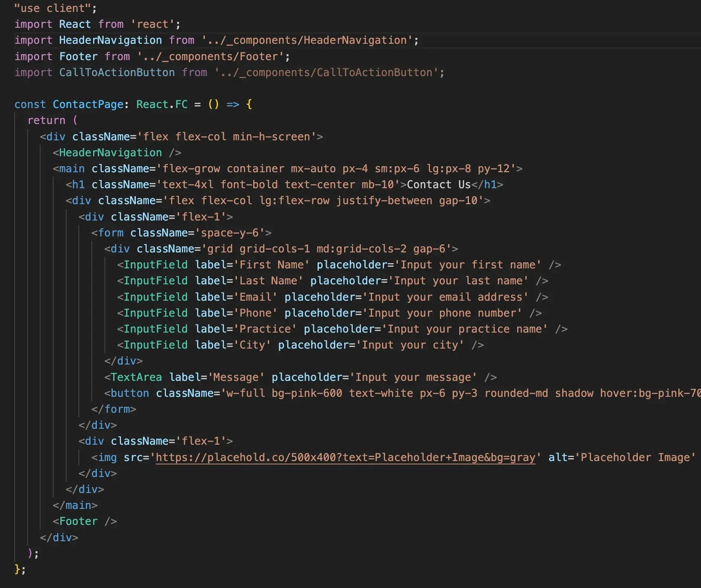This screenshot has height=588, width=701.
Task: Open the placehold.co image URL link
Action: tap(345, 457)
